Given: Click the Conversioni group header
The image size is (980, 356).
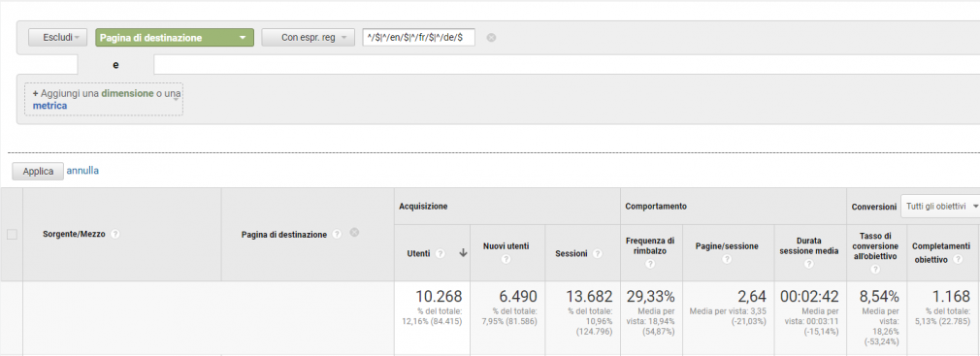Looking at the screenshot, I should (x=873, y=206).
